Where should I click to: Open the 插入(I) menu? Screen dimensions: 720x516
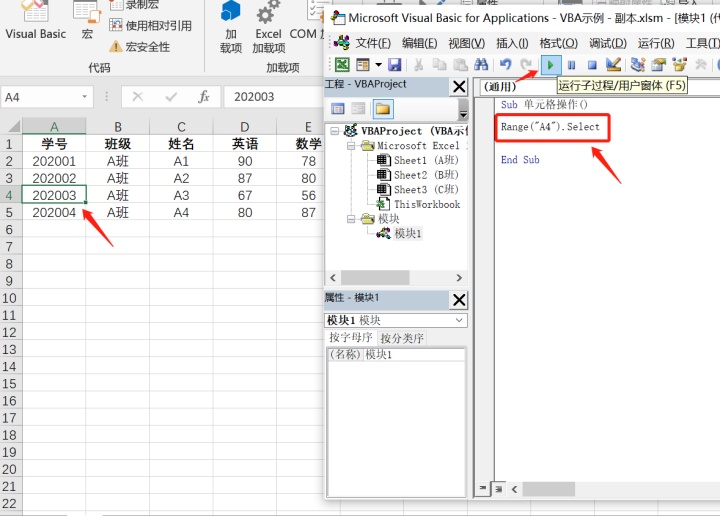click(x=512, y=43)
